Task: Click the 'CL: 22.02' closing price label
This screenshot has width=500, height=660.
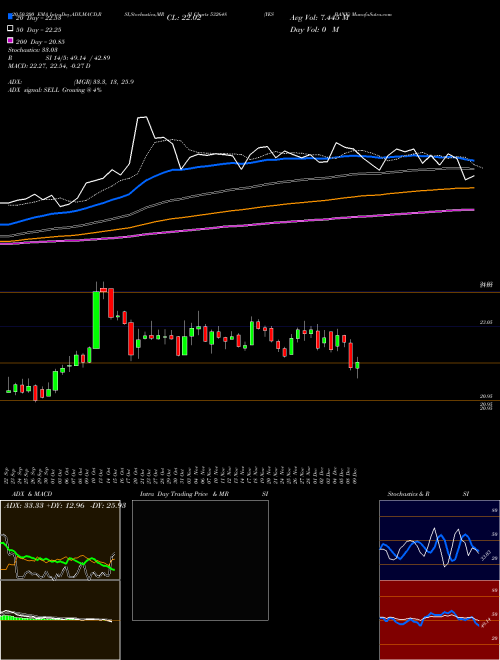Action: pos(184,18)
